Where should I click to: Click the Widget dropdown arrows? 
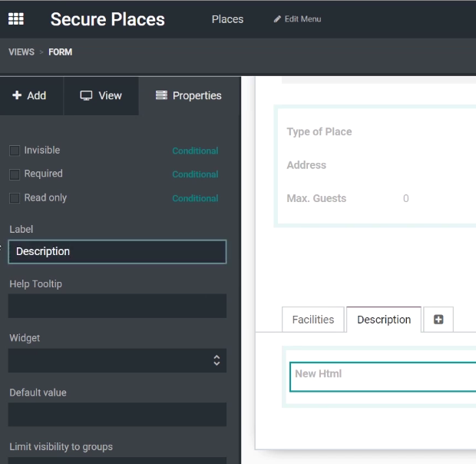click(217, 360)
